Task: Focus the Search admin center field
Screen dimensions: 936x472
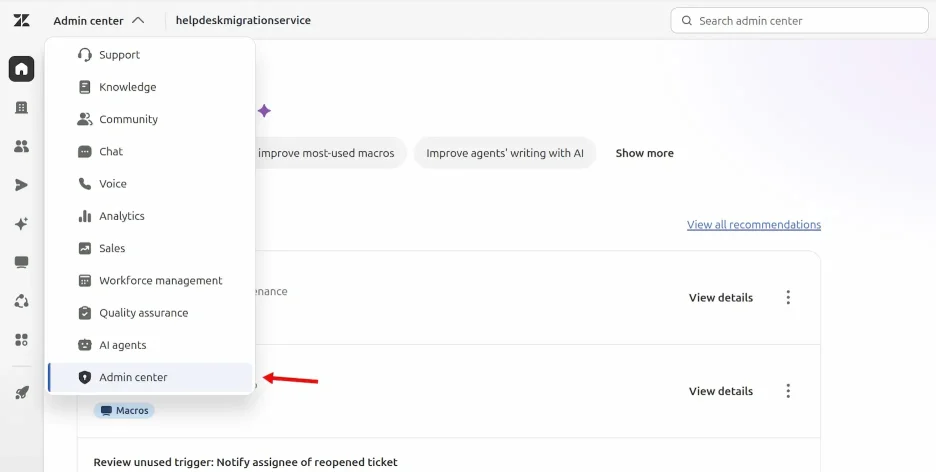Action: point(799,21)
